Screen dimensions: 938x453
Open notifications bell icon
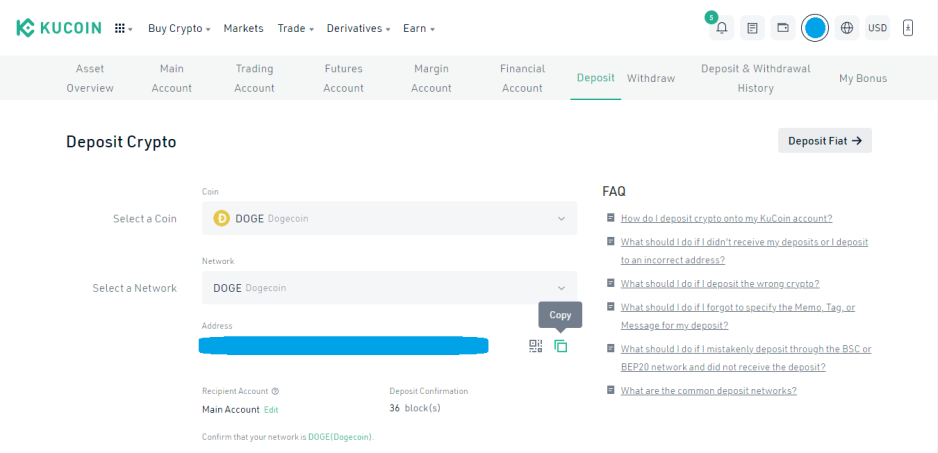pos(721,28)
